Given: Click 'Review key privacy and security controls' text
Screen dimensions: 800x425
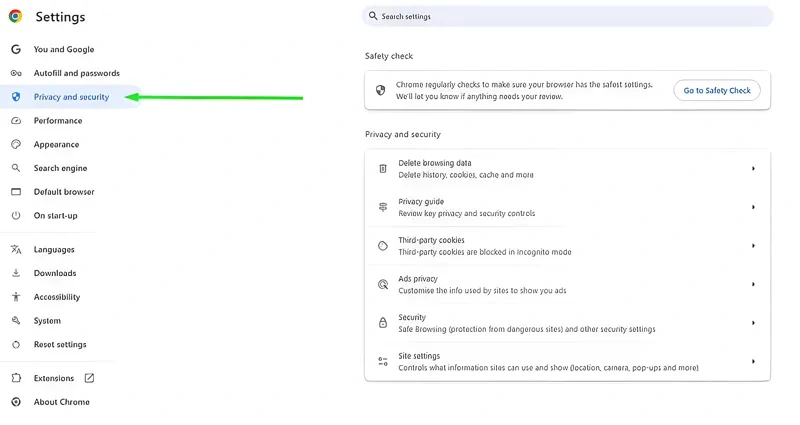Looking at the screenshot, I should click(x=466, y=213).
